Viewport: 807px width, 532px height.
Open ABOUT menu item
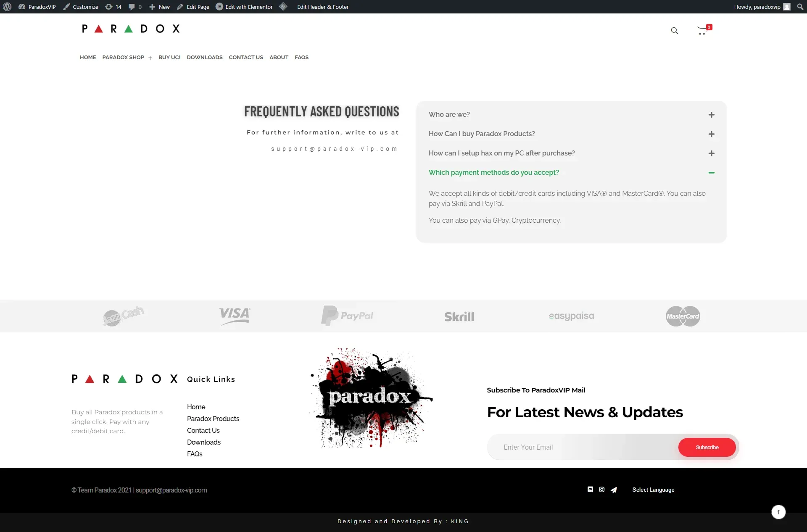tap(279, 57)
